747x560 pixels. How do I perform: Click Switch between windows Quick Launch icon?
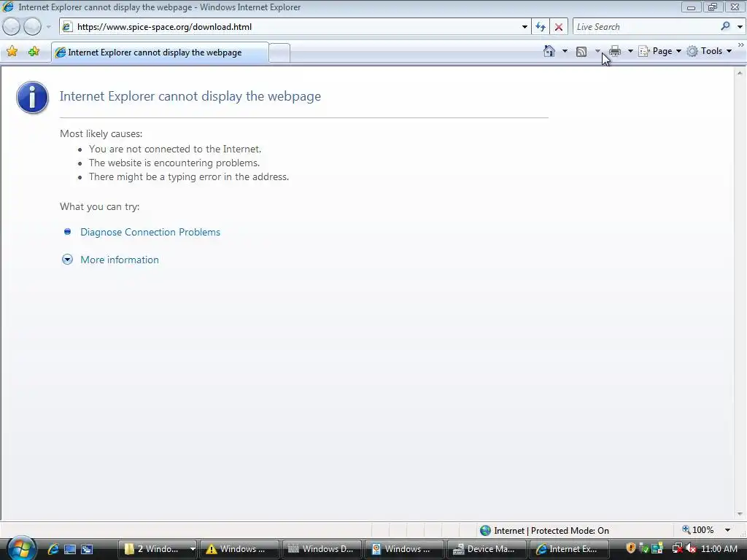[87, 549]
